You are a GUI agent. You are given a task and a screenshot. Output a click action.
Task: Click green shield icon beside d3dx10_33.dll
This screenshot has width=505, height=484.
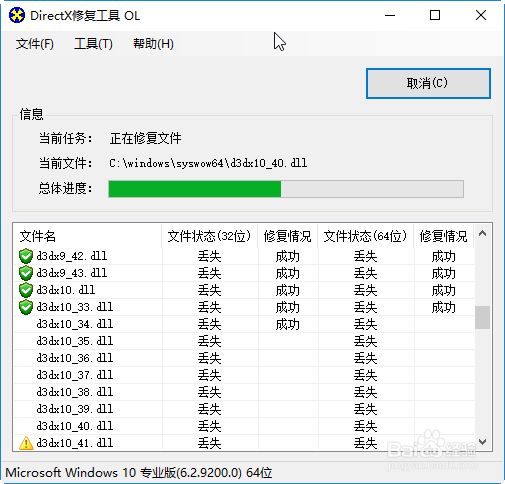[x=26, y=307]
